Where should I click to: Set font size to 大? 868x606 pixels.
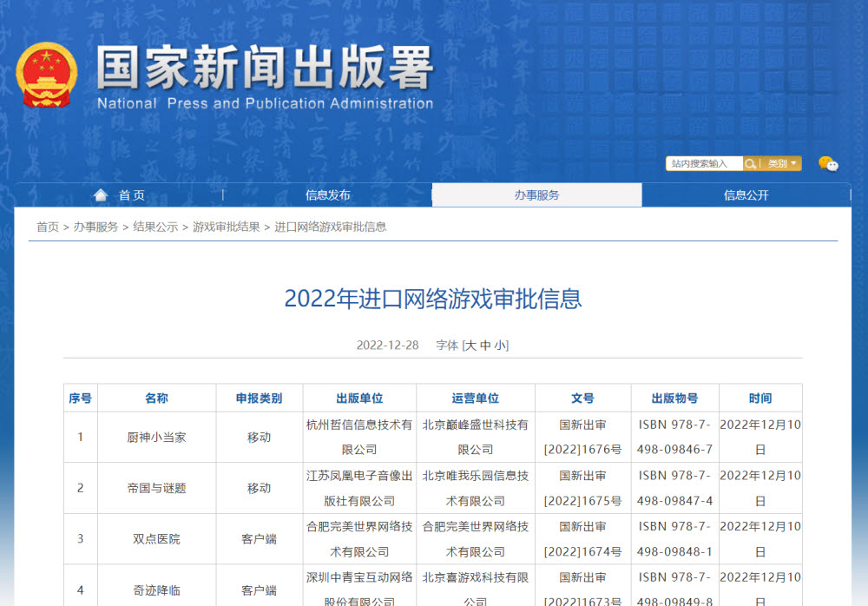(471, 346)
